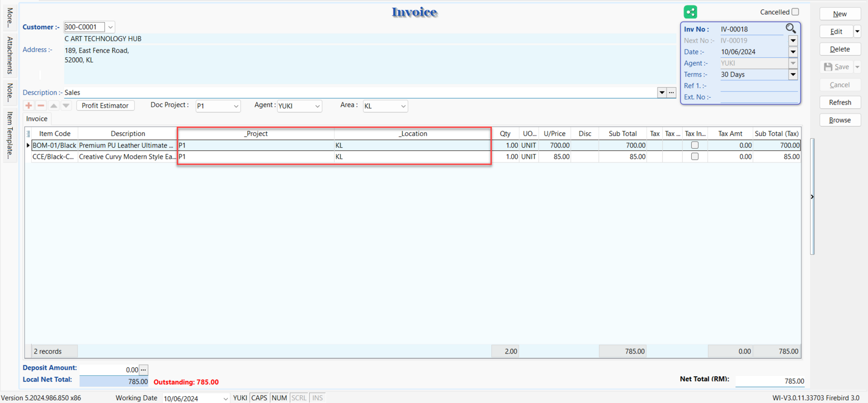The height and width of the screenshot is (403, 868).
Task: Tick Tax Inclusive for BOM-01/Black row
Action: 694,145
